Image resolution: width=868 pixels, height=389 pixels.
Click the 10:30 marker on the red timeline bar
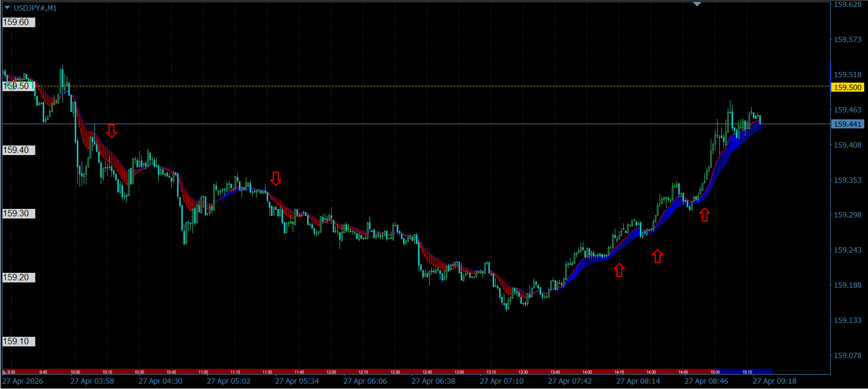[x=139, y=372]
